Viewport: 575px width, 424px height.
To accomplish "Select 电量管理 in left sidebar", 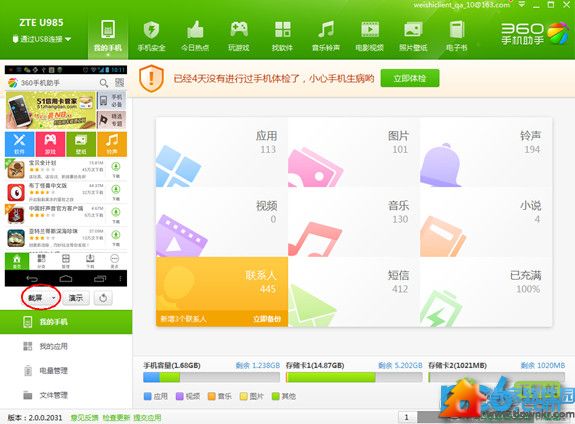I will [x=66, y=370].
